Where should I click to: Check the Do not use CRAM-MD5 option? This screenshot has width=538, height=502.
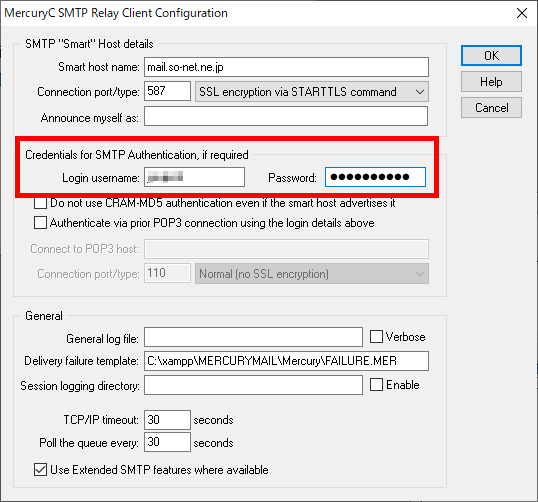click(x=40, y=202)
